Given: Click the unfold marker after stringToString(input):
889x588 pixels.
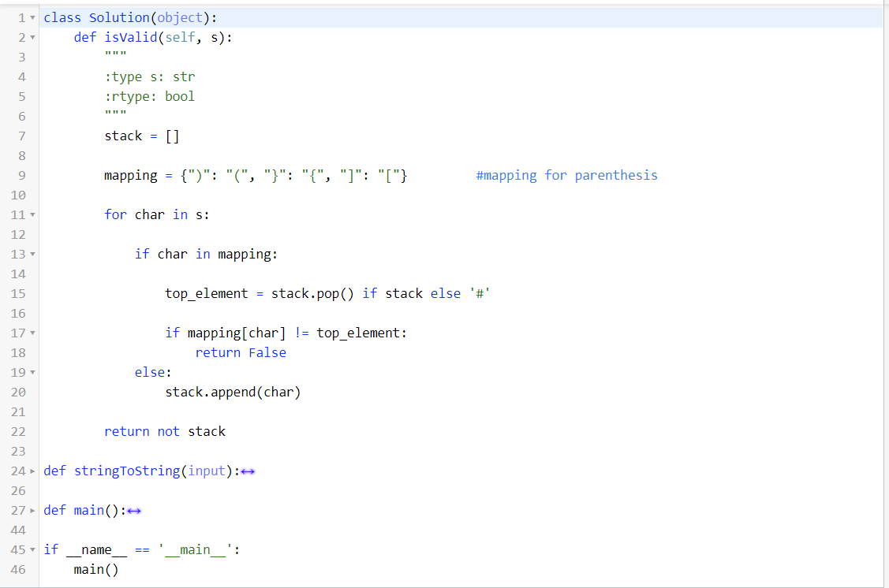Looking at the screenshot, I should point(248,472).
